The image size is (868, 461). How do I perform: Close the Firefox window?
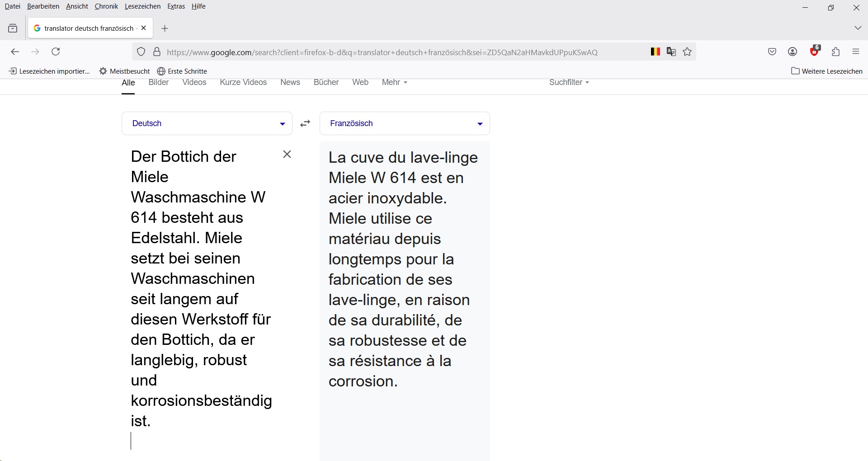(856, 8)
